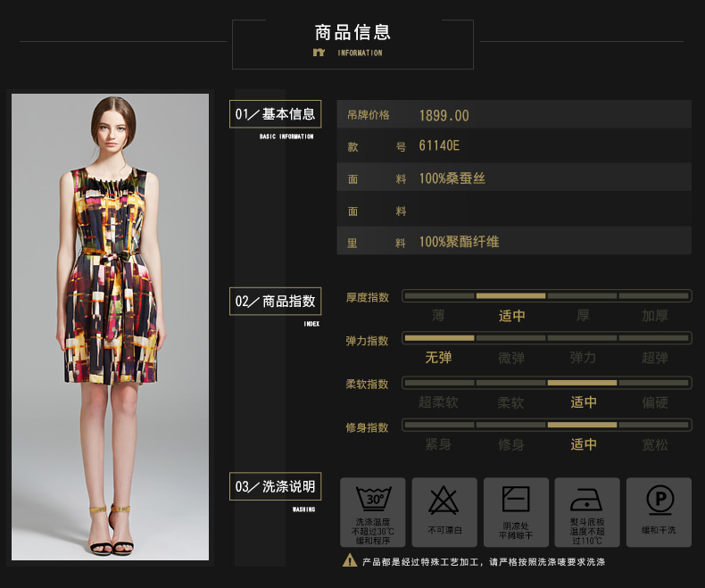Click the dry flat in shade icon

[515, 499]
